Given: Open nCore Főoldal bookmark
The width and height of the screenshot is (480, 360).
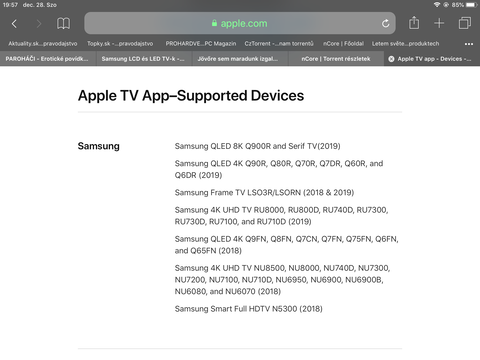Looking at the screenshot, I should (343, 44).
